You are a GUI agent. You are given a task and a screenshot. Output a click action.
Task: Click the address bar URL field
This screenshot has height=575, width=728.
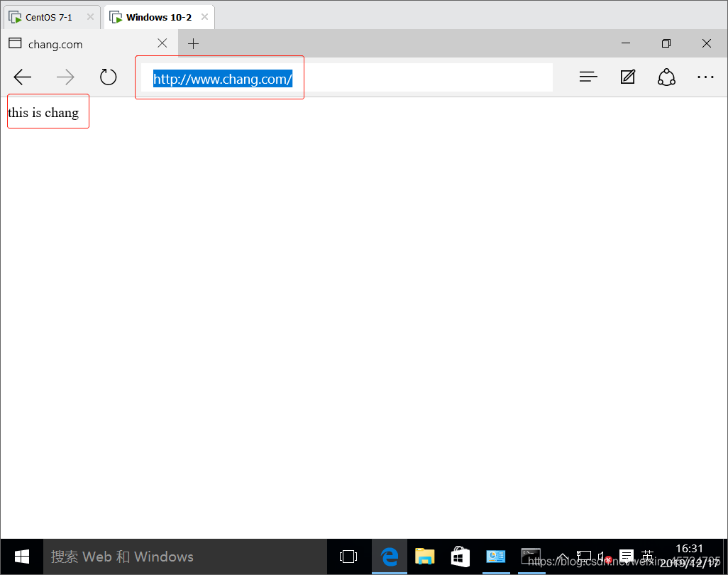[x=347, y=77]
